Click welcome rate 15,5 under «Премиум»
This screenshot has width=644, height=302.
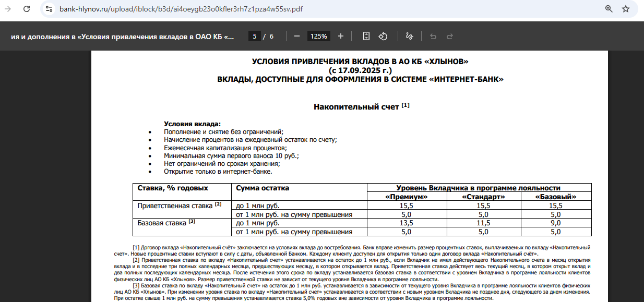tap(407, 206)
